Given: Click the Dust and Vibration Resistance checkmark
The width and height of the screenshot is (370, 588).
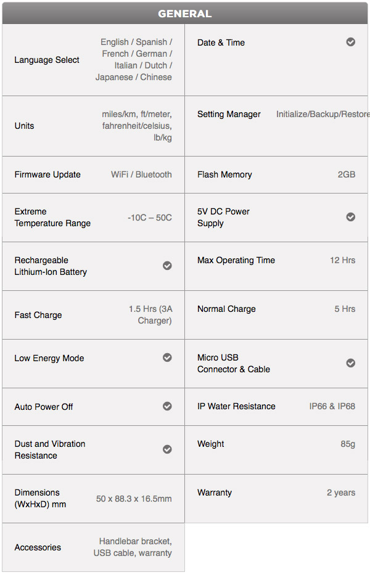Looking at the screenshot, I should [x=167, y=449].
